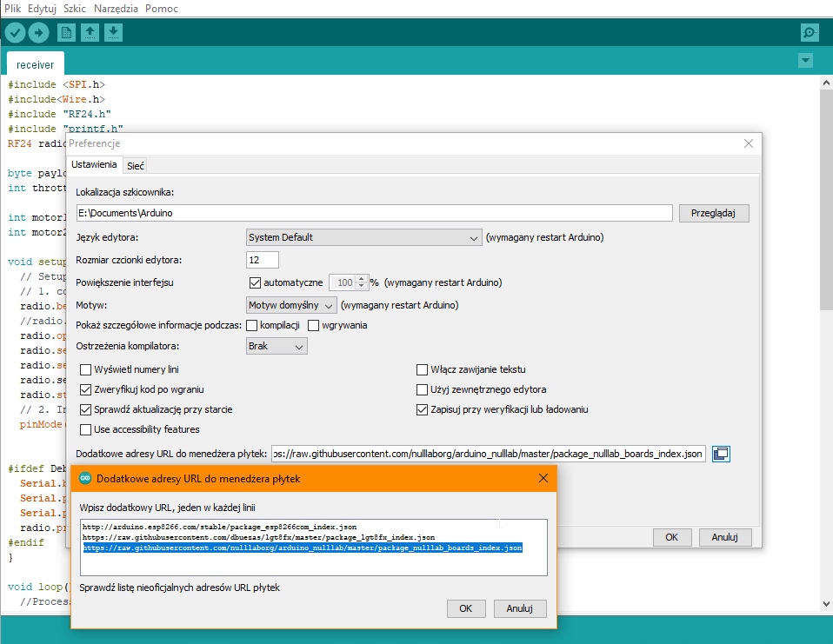This screenshot has height=644, width=833.
Task: Toggle Zweryfikuj kod po wgraniu checkbox
Action: click(85, 389)
